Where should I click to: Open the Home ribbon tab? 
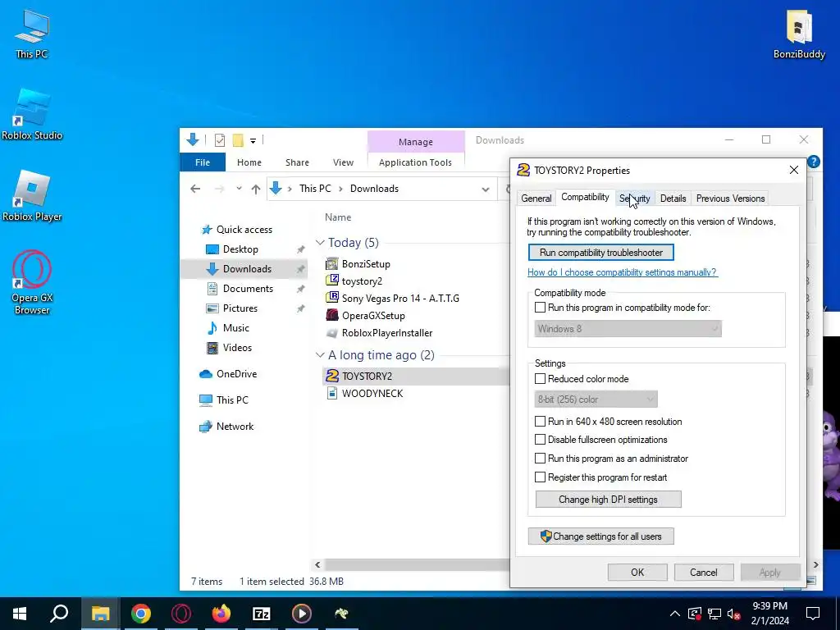pos(249,162)
